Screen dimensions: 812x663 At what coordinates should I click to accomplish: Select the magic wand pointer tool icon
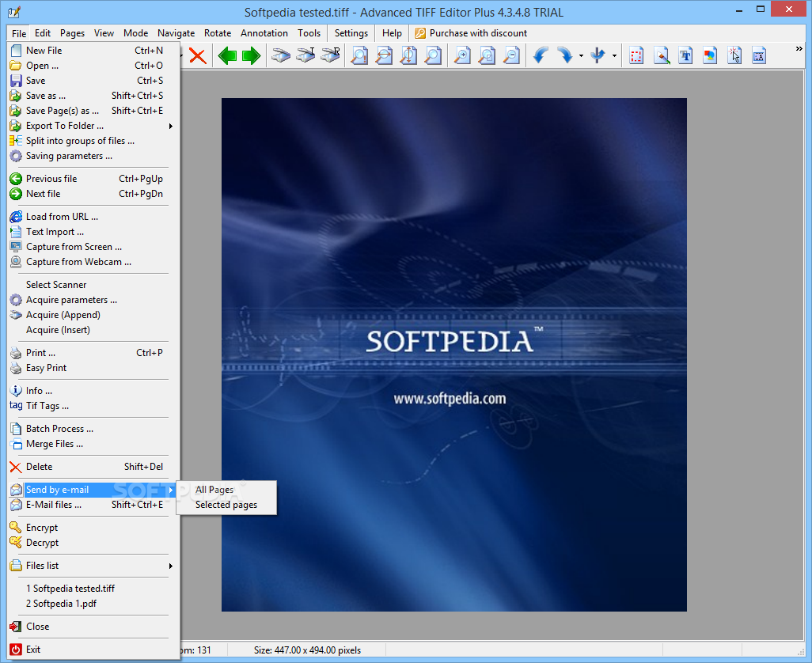[734, 55]
